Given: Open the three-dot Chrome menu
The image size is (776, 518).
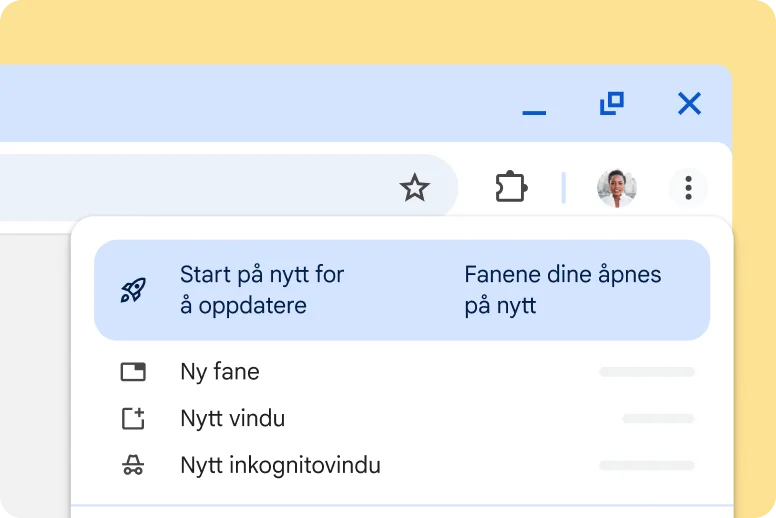Looking at the screenshot, I should (688, 187).
